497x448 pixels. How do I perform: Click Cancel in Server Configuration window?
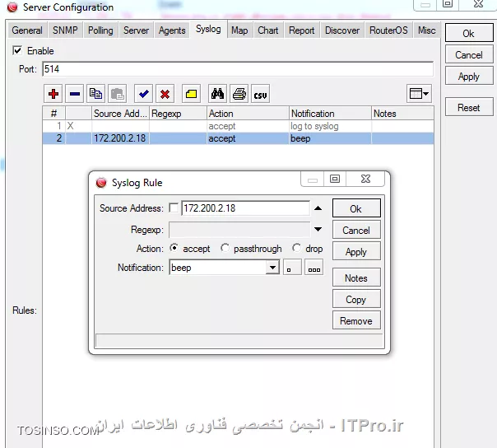(469, 55)
